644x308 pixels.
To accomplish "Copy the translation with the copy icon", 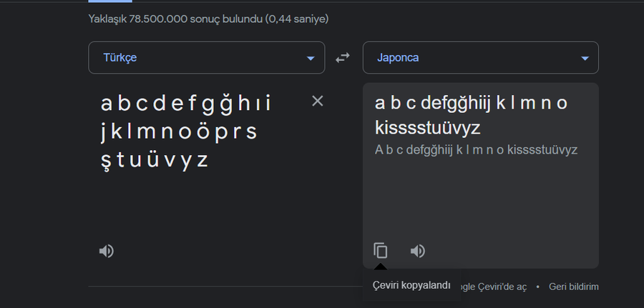I will (381, 251).
